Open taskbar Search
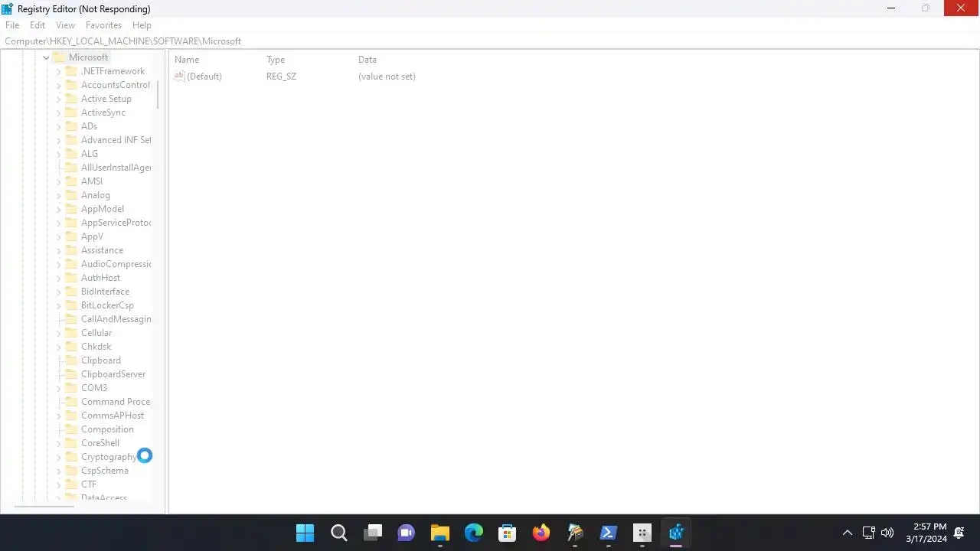Viewport: 980px width, 551px height. [338, 533]
